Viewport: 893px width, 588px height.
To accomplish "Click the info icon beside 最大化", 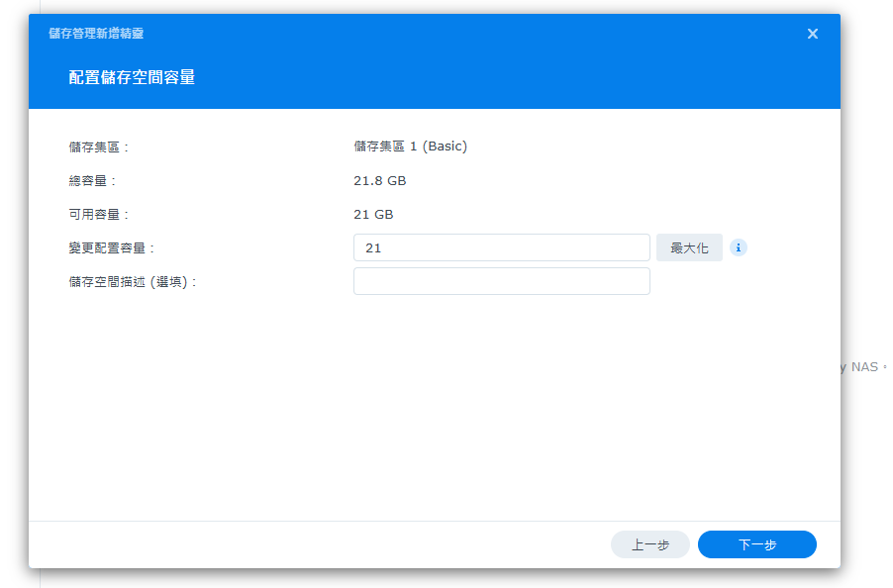I will click(x=739, y=247).
